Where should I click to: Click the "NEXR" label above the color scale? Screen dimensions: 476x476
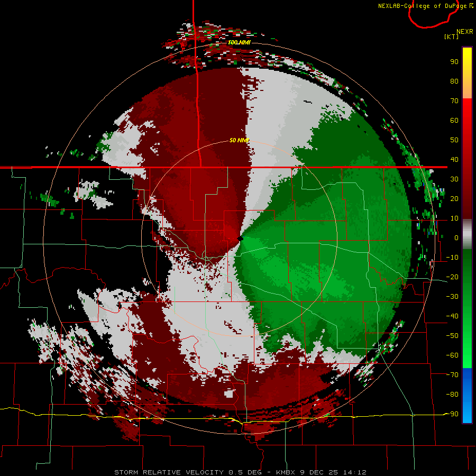465,32
